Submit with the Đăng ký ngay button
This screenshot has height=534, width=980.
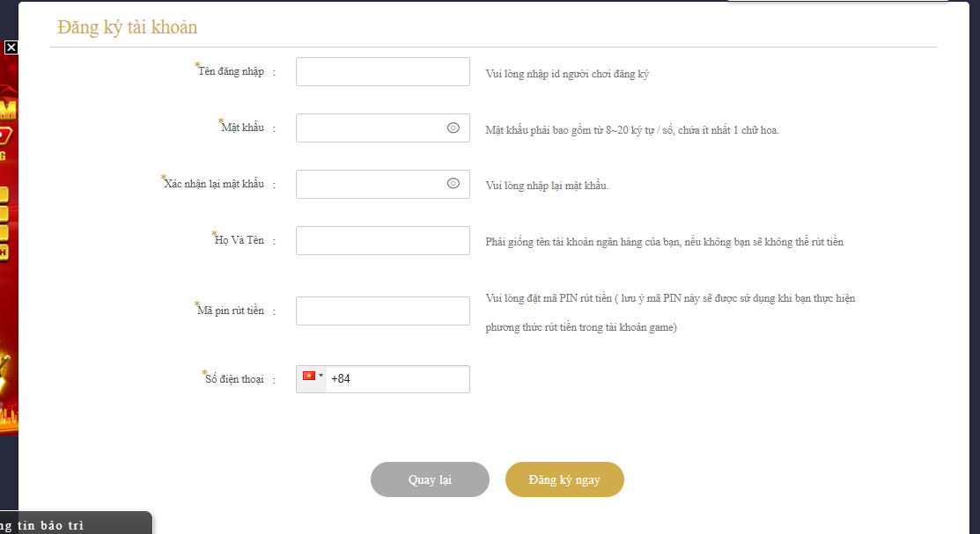point(564,479)
